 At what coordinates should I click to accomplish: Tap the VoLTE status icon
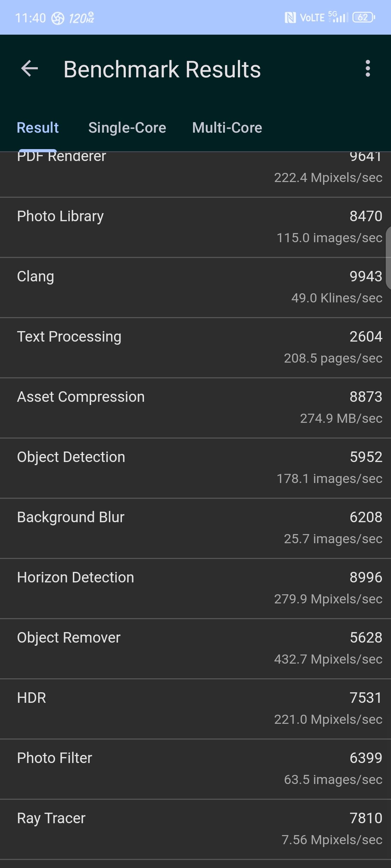pos(312,18)
